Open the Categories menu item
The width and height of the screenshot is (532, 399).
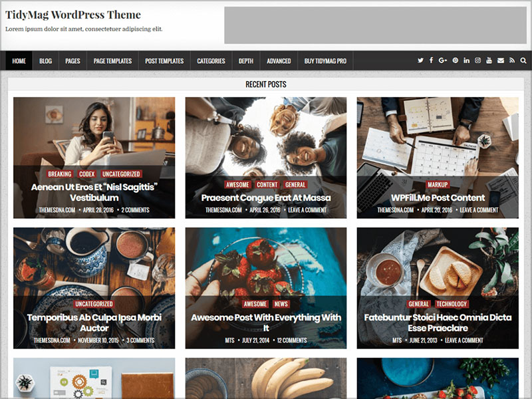point(211,61)
